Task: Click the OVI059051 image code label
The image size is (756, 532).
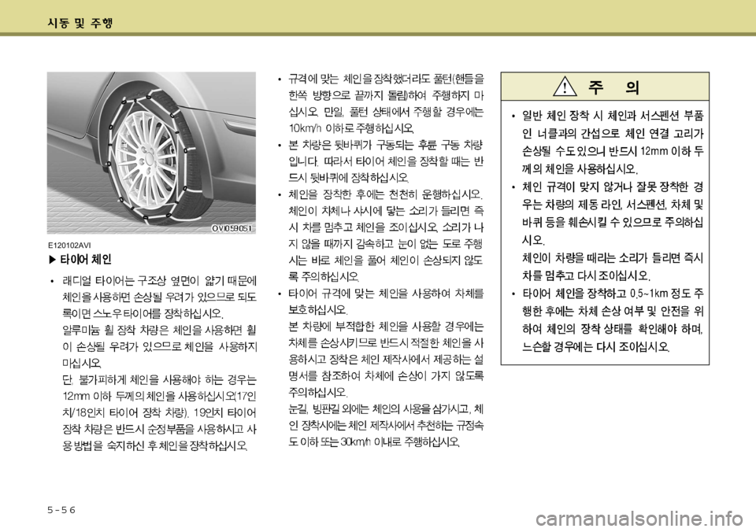Action: coord(232,228)
